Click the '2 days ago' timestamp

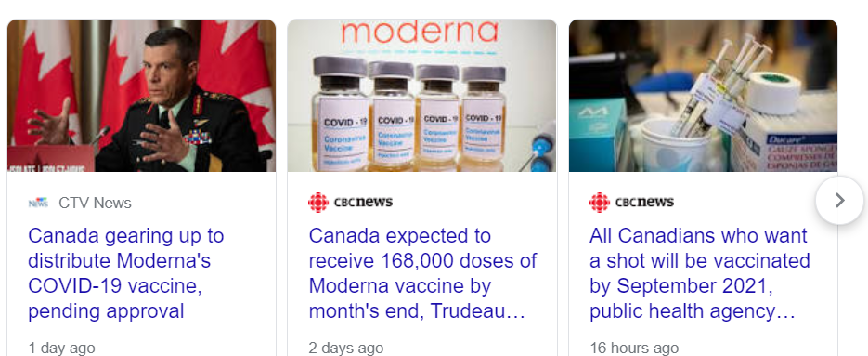346,349
